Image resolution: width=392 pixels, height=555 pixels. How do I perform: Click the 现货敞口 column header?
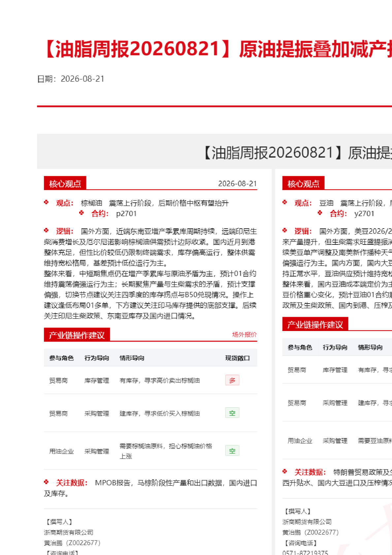238,358
